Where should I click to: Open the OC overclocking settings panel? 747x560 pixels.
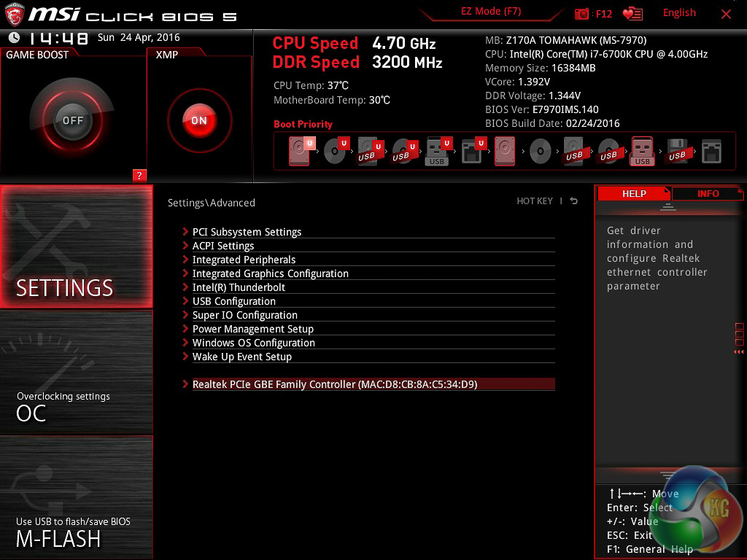76,372
